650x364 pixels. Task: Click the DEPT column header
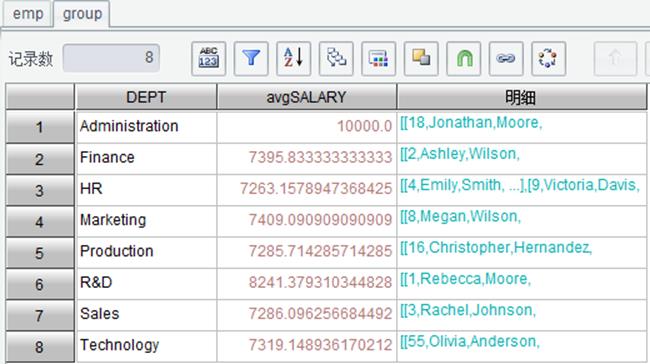point(146,97)
